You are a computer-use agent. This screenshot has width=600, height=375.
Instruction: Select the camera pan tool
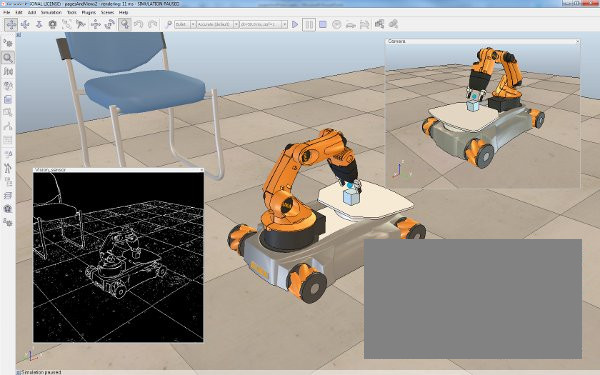(x=11, y=24)
